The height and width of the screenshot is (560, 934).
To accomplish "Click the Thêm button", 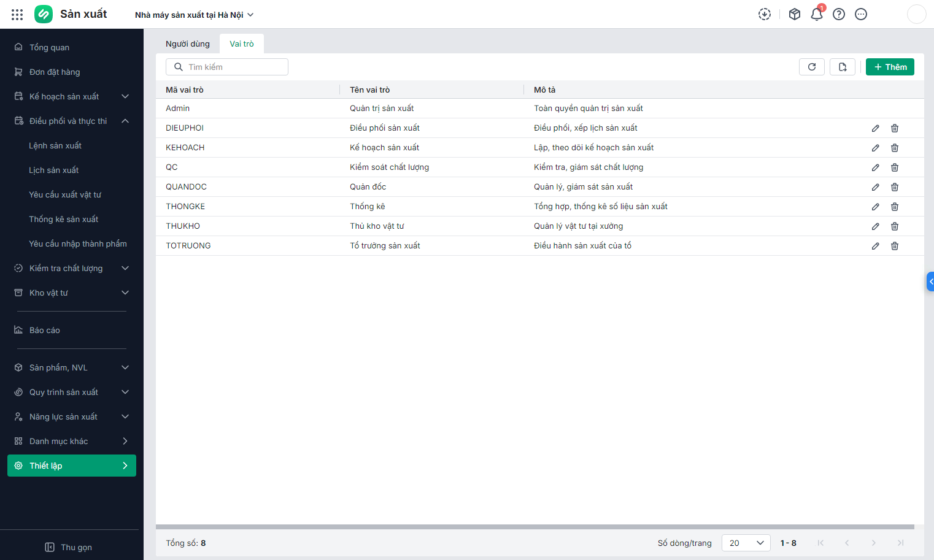I will tap(890, 67).
